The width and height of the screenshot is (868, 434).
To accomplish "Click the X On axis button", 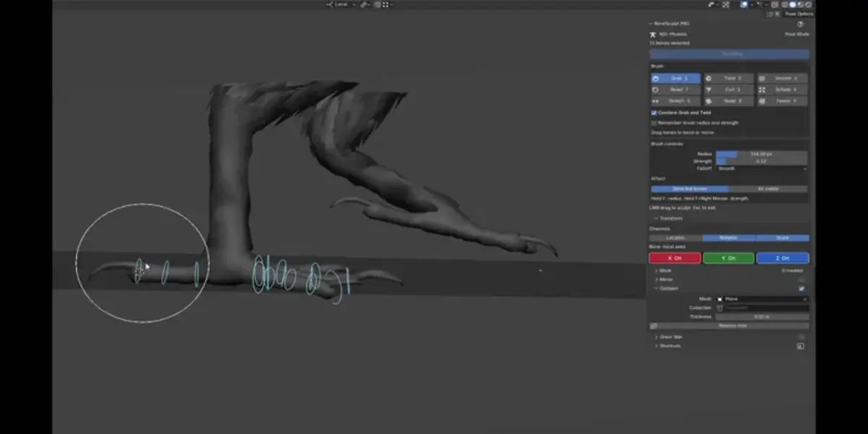I will coord(675,258).
